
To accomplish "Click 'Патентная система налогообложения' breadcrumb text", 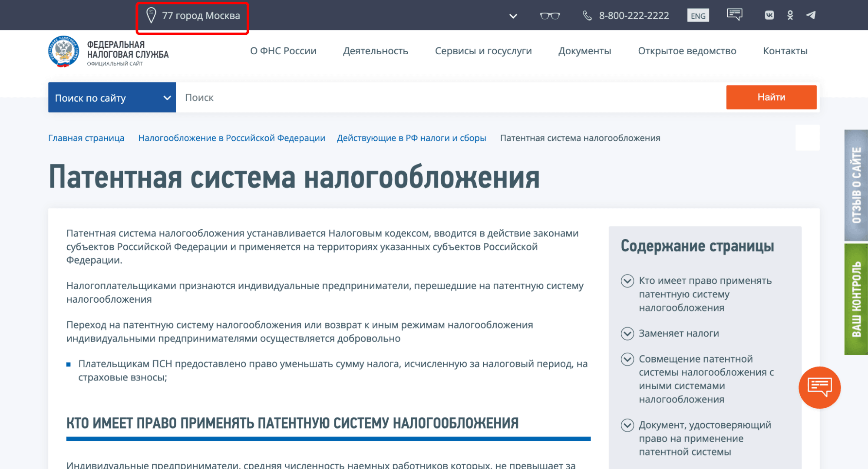I will pos(580,138).
